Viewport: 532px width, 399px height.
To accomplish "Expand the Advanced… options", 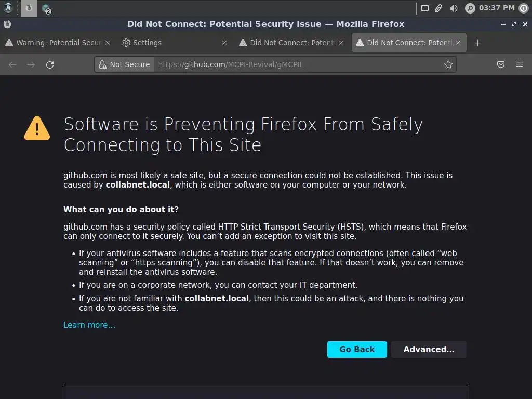I will tap(429, 350).
